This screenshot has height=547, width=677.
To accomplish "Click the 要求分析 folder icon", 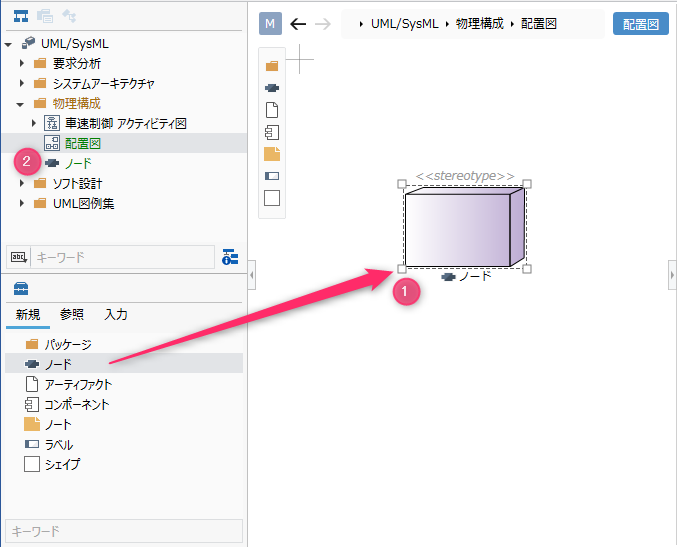I will (x=40, y=63).
